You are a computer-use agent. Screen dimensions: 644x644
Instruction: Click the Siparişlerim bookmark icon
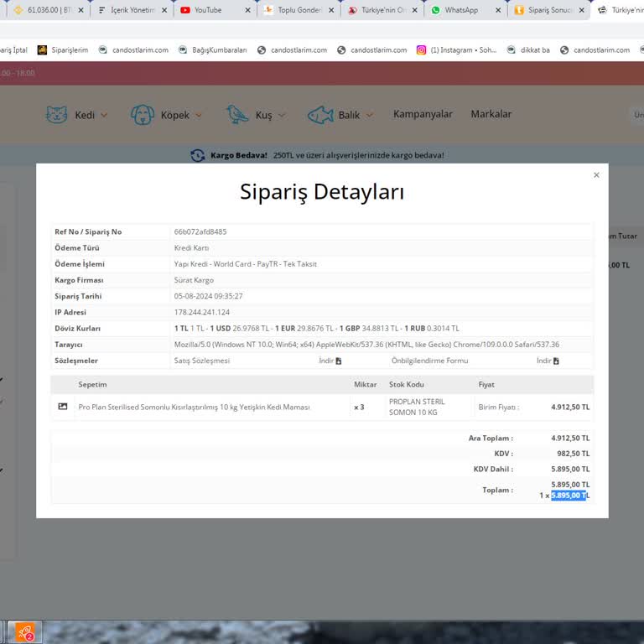[x=42, y=50]
